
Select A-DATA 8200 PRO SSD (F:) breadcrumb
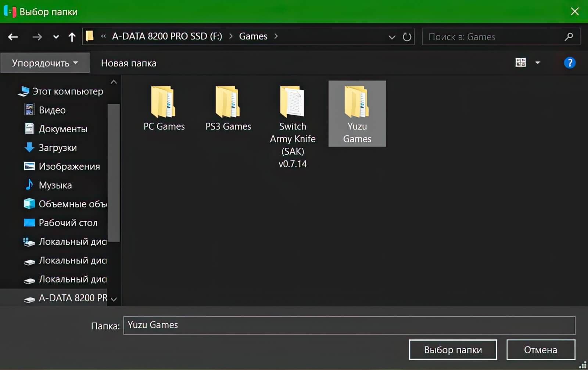coord(167,36)
